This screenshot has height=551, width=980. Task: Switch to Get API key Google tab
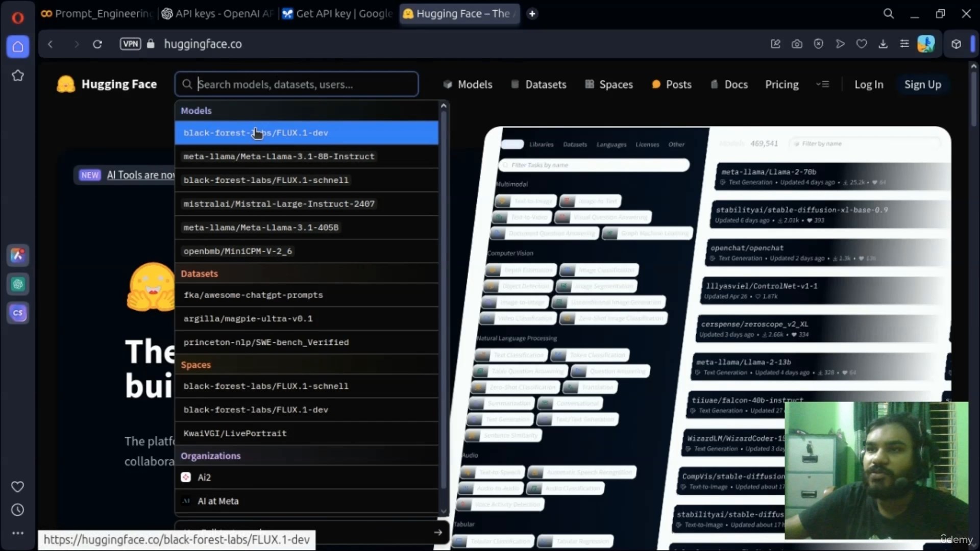(x=338, y=14)
